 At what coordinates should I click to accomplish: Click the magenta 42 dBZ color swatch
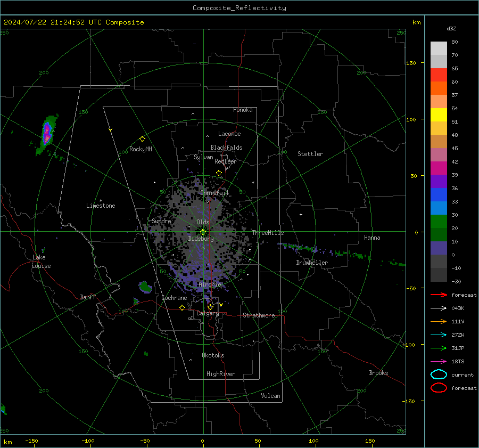click(x=439, y=168)
